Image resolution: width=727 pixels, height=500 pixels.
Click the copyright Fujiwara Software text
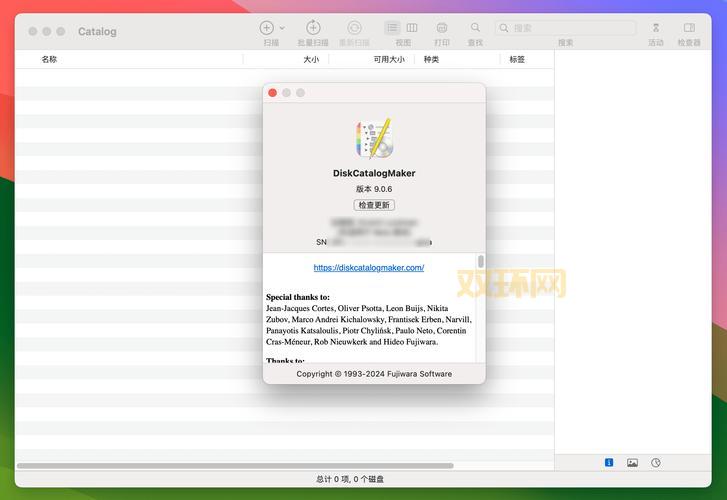tap(374, 374)
